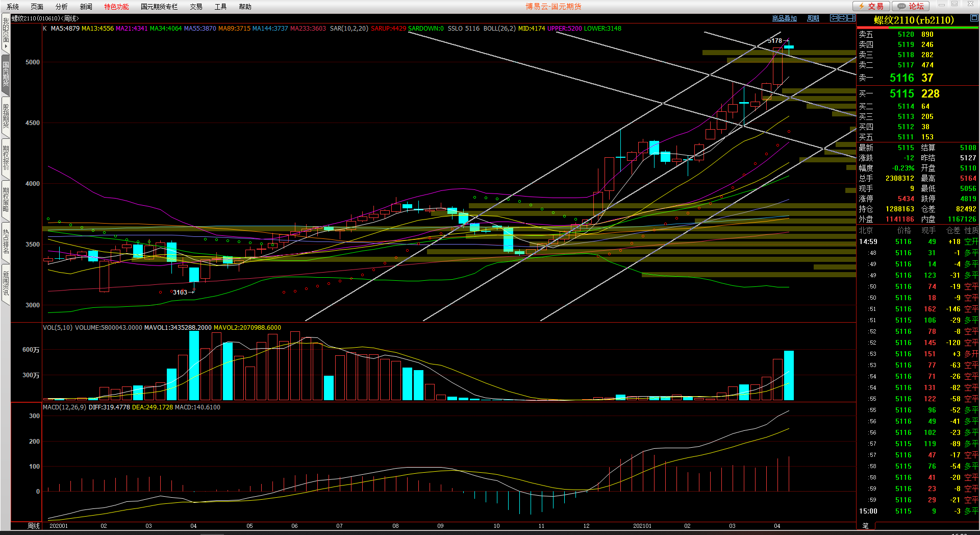
Task: Open the 国元期货专栏 menu
Action: pyautogui.click(x=159, y=7)
